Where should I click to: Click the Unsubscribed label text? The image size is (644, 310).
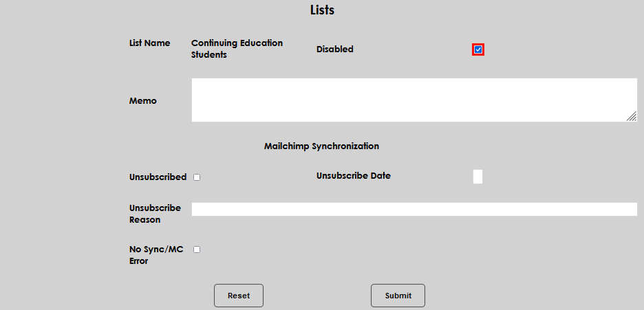click(158, 177)
